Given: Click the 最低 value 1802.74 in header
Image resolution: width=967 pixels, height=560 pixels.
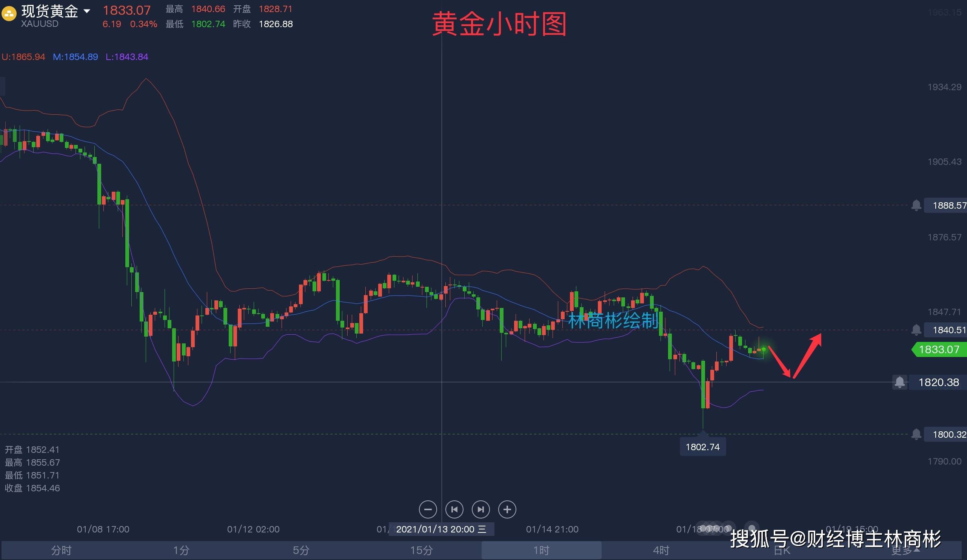Looking at the screenshot, I should tap(208, 24).
